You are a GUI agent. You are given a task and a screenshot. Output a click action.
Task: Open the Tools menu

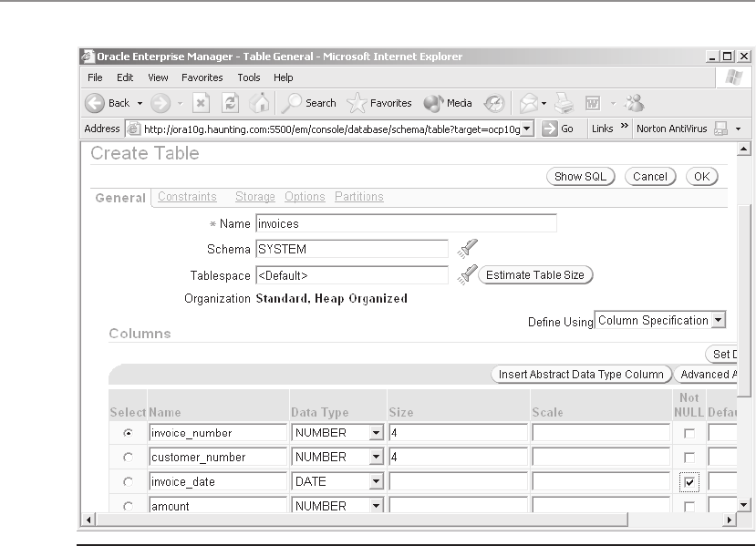(249, 77)
